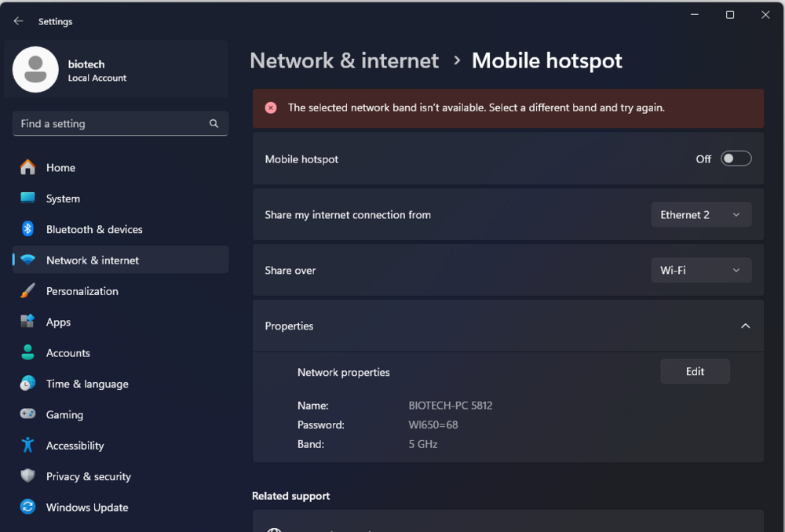The width and height of the screenshot is (785, 532).
Task: Collapse the Properties section
Action: (745, 326)
